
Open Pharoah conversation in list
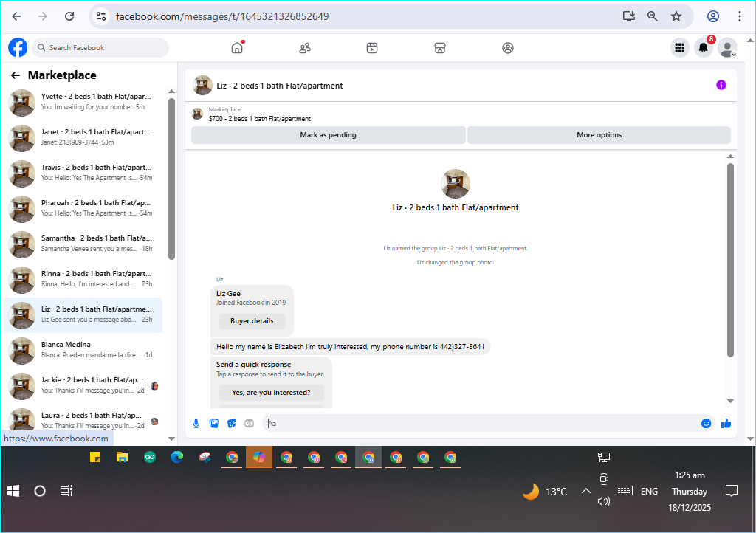click(x=83, y=208)
